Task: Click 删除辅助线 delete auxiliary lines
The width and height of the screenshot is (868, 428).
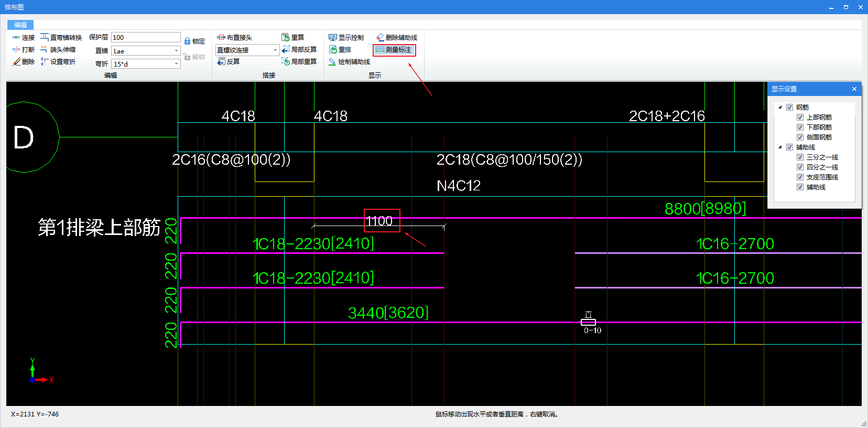Action: coord(397,38)
